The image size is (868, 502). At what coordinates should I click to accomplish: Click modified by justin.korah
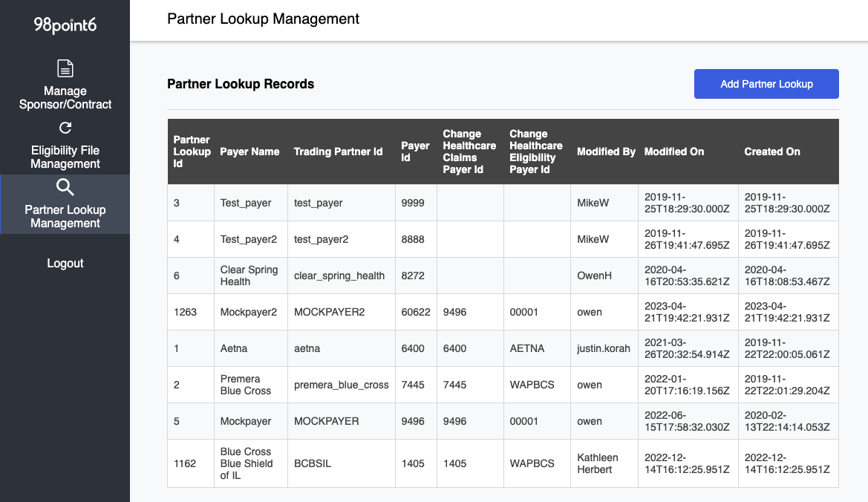tap(604, 349)
